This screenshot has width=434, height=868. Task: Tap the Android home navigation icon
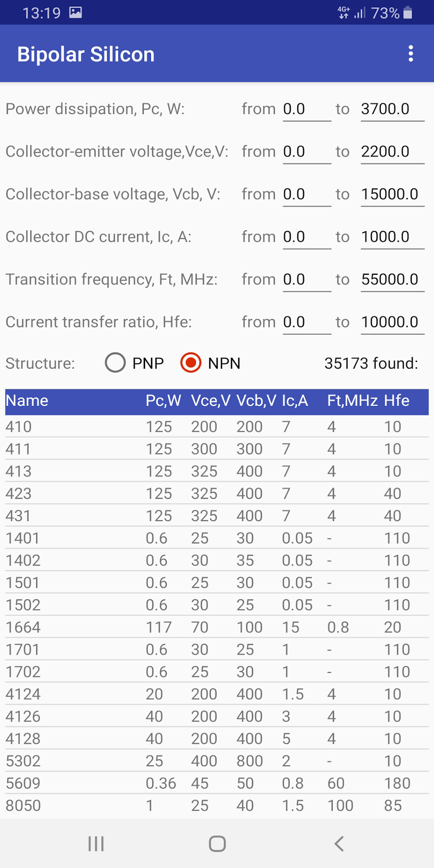click(217, 843)
